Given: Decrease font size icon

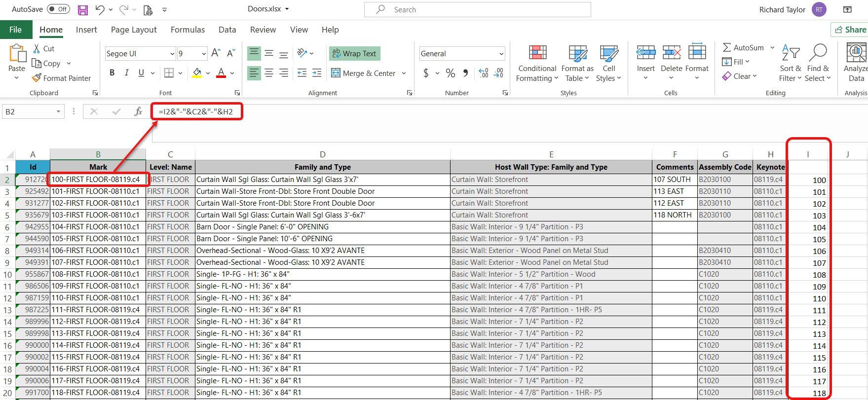Looking at the screenshot, I should (231, 53).
